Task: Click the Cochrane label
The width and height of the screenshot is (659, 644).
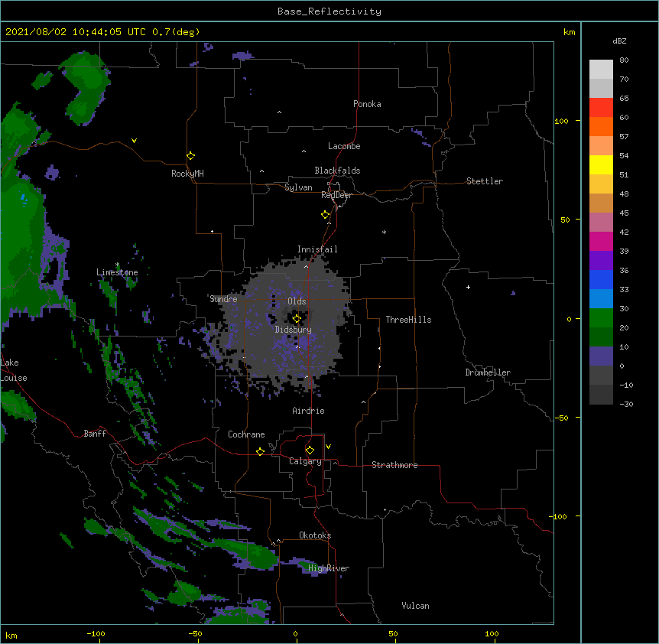Action: point(246,434)
